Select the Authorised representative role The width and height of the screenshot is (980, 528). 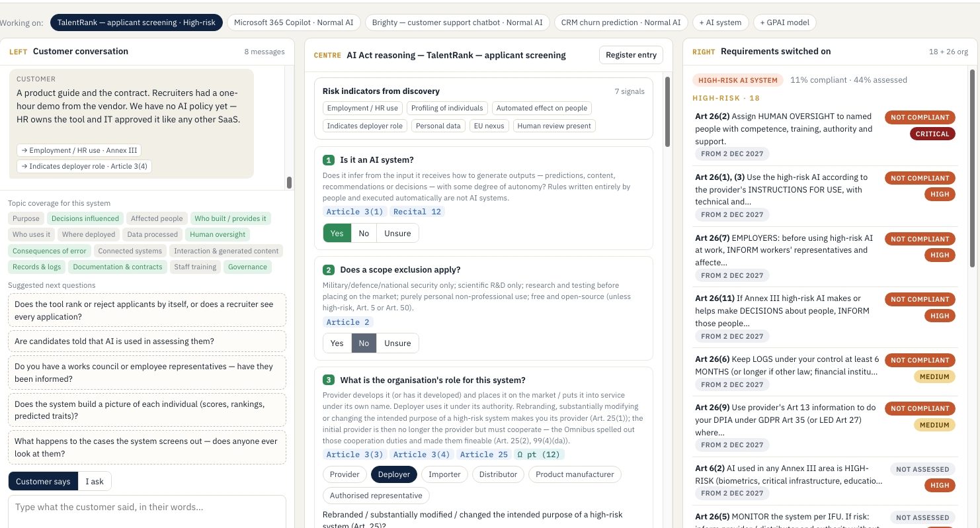point(376,496)
